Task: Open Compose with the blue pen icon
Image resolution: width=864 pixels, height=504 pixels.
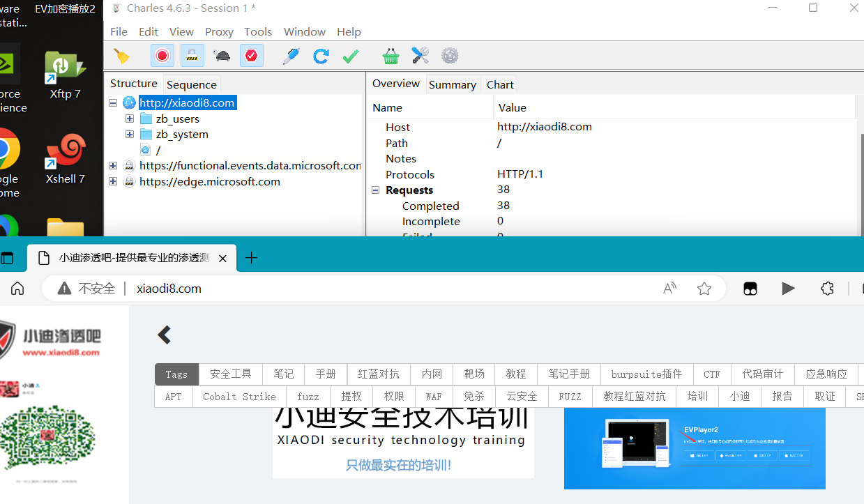Action: coord(291,56)
